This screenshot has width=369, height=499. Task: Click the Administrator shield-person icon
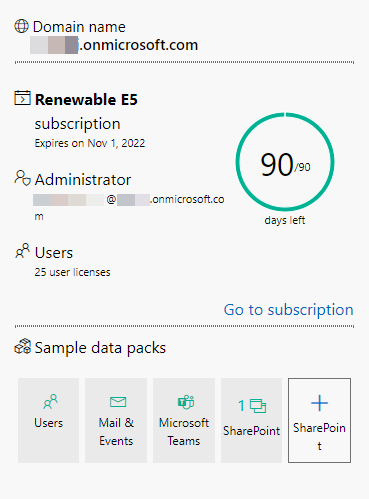[22, 178]
